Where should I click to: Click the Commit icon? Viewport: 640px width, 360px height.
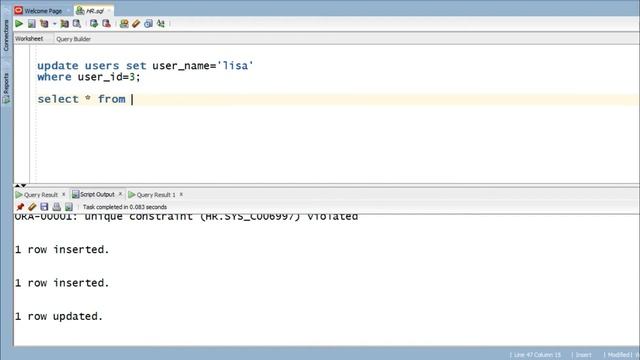click(x=94, y=24)
